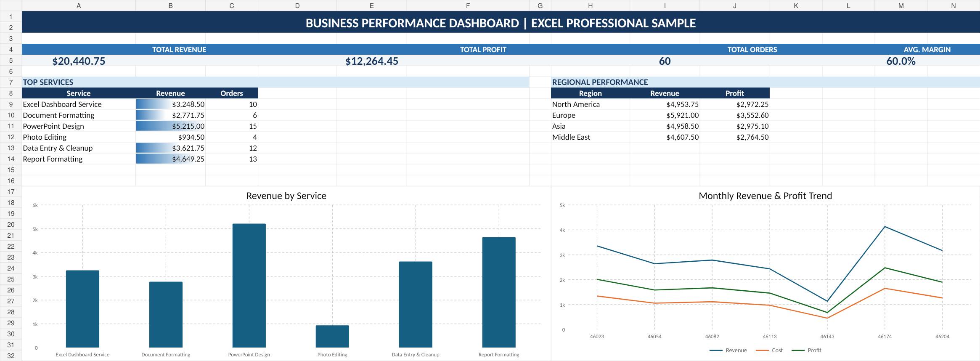980x361 pixels.
Task: Click the $934.50 revenue cell
Action: click(170, 137)
